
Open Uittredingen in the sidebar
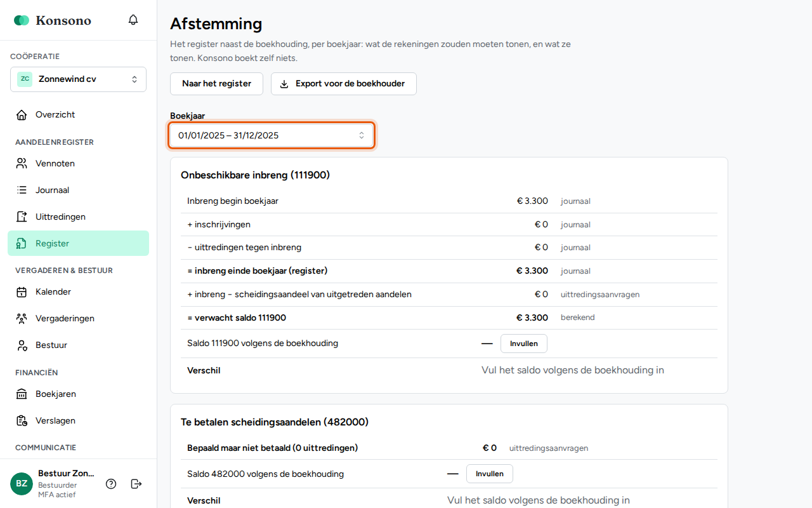click(x=78, y=217)
